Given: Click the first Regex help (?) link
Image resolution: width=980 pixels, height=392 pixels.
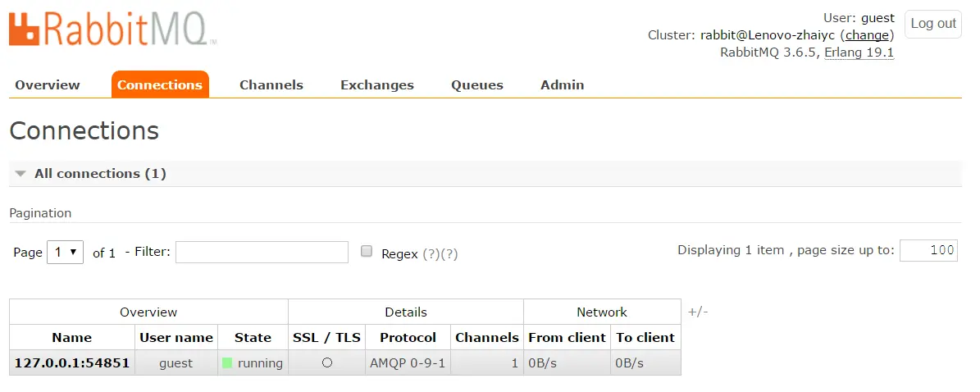Looking at the screenshot, I should tap(431, 254).
